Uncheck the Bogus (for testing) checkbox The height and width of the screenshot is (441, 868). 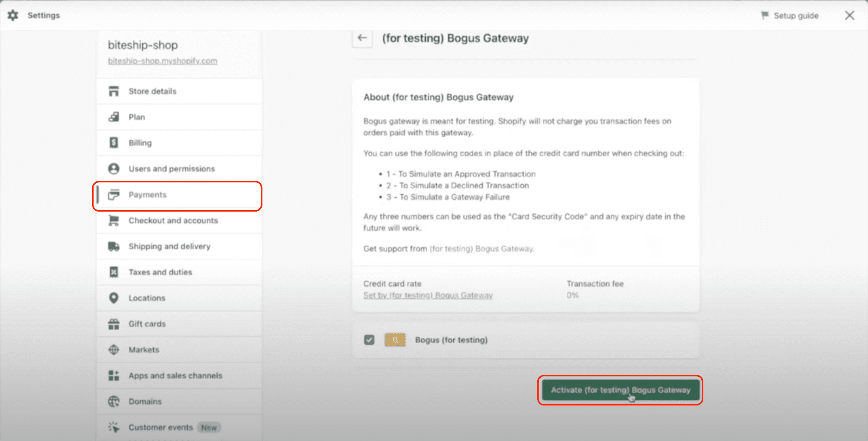tap(369, 340)
